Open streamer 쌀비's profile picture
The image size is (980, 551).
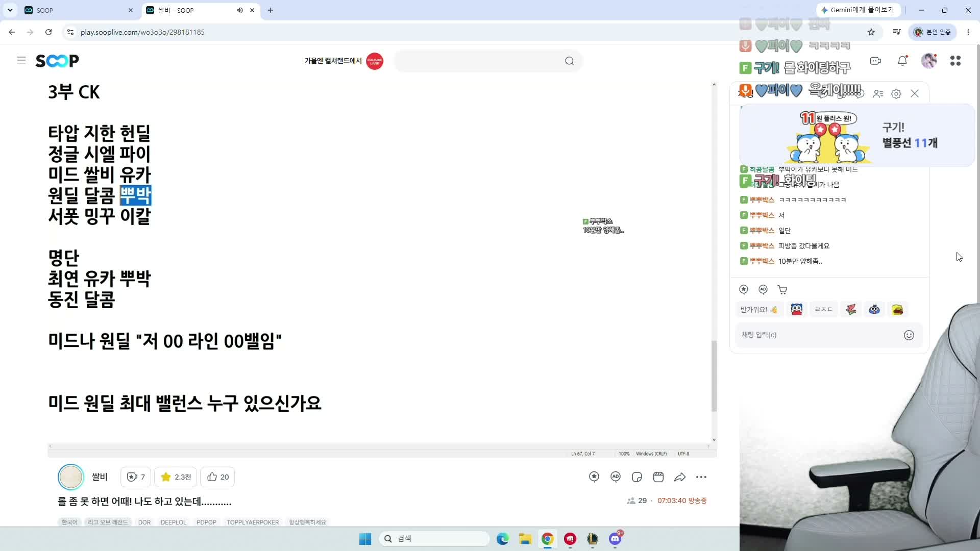70,477
